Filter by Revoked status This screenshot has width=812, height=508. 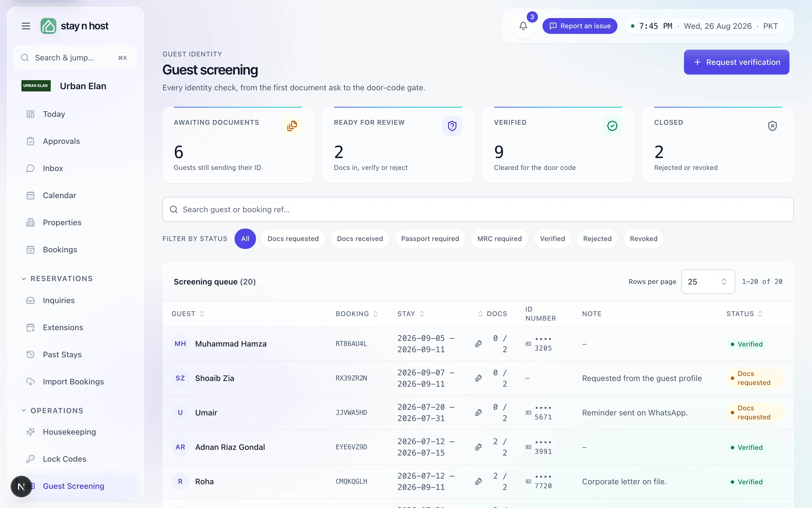[644, 239]
